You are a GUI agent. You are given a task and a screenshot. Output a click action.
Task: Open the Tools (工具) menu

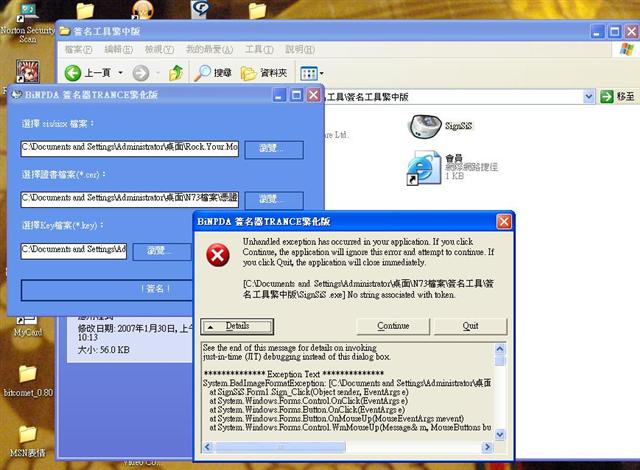259,50
